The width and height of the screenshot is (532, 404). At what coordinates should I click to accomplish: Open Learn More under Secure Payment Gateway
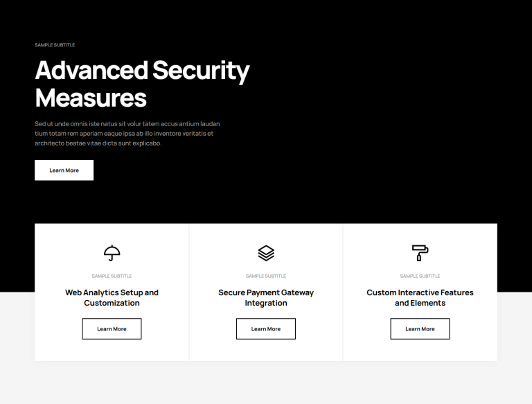pos(266,328)
